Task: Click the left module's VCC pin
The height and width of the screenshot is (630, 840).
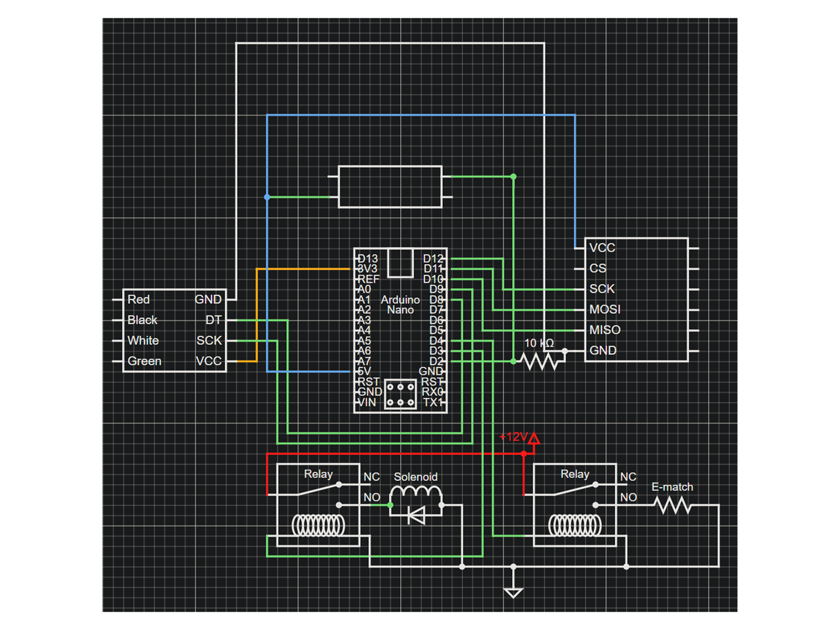Action: pos(209,361)
